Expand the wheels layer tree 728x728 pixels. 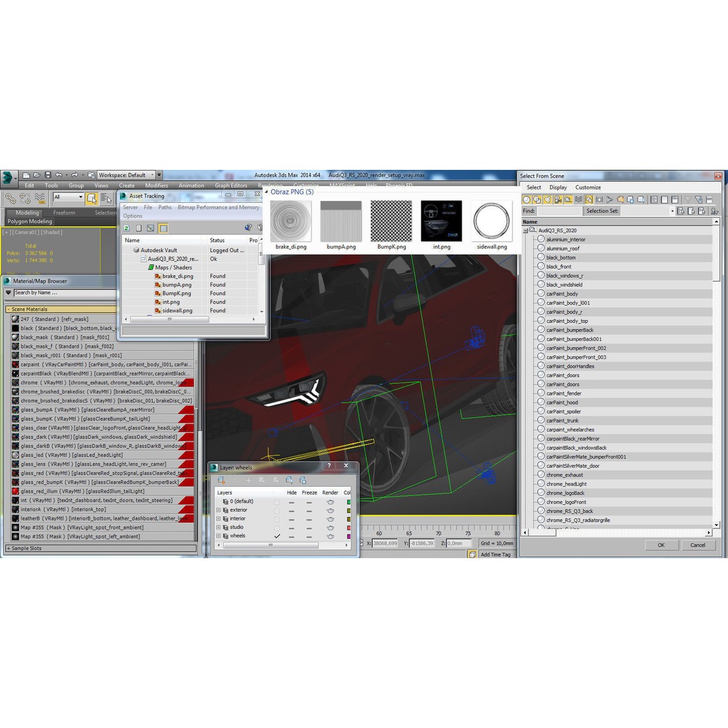[x=218, y=537]
